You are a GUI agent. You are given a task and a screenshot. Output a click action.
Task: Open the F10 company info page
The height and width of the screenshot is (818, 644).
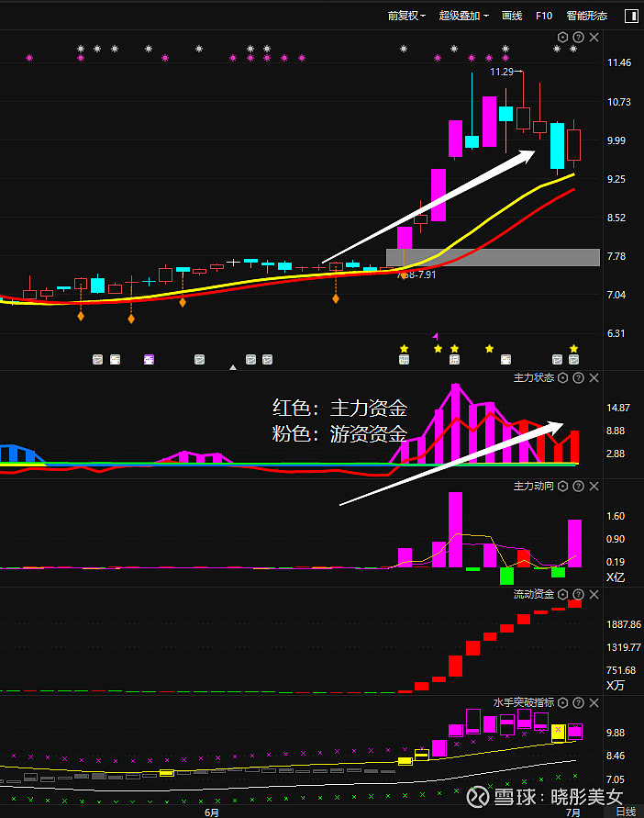pyautogui.click(x=544, y=16)
